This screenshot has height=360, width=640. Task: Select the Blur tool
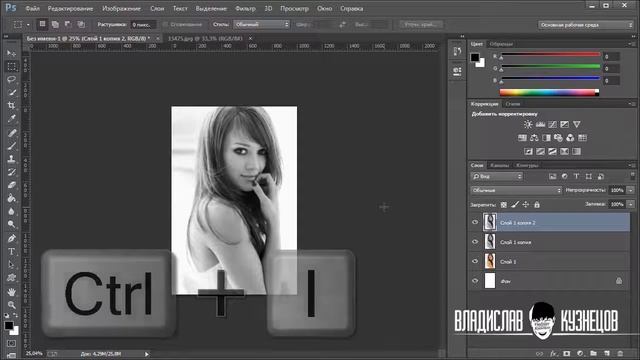tap(11, 211)
